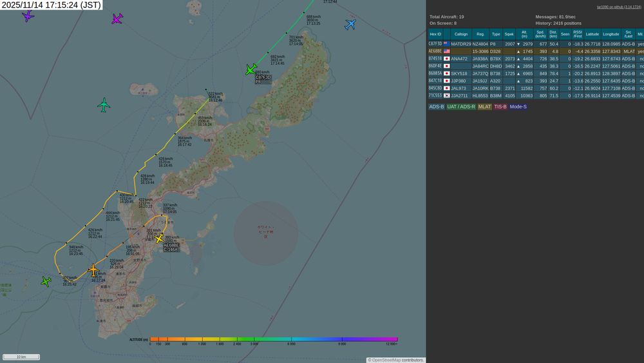Click the South Korea flag in the JJA2711 row
The width and height of the screenshot is (644, 363).
(446, 95)
